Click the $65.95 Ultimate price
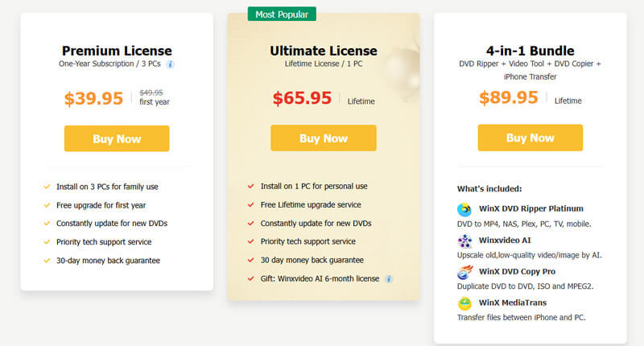The image size is (644, 346). click(302, 98)
